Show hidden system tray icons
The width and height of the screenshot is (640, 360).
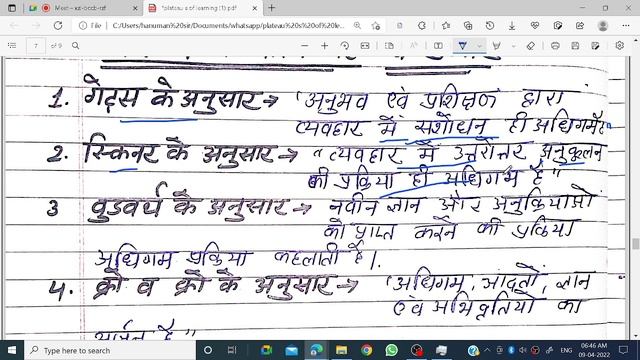pos(487,350)
